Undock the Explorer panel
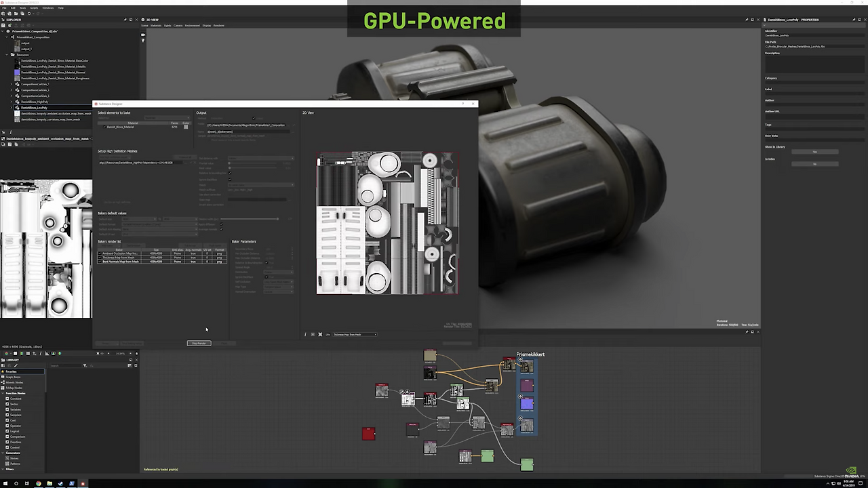Viewport: 868px width, 488px height. [131, 20]
